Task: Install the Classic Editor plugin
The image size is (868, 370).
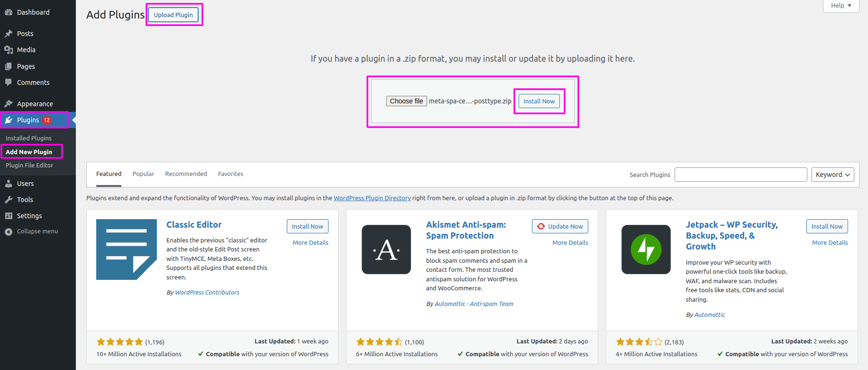Action: (308, 226)
